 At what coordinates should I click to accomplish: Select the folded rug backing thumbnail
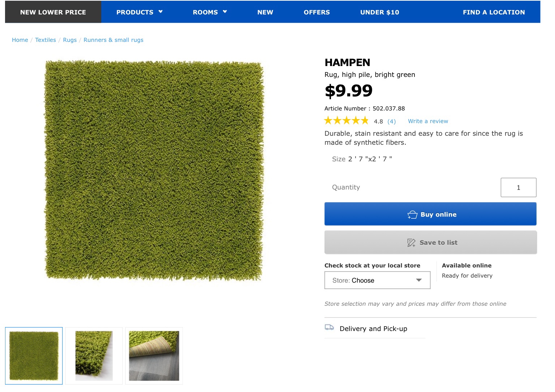[x=154, y=356]
